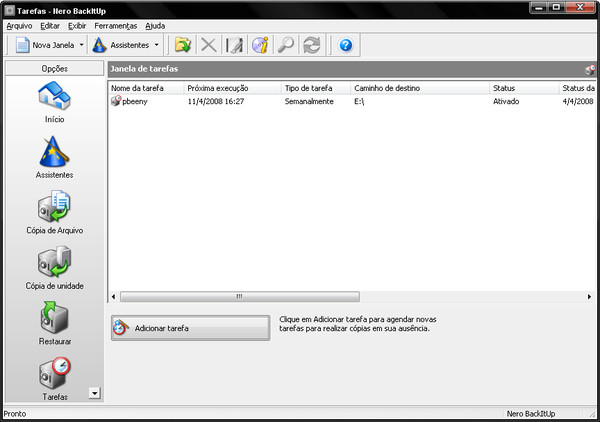The height and width of the screenshot is (422, 600).
Task: Click Nero BackItUp status bar label
Action: 531,414
